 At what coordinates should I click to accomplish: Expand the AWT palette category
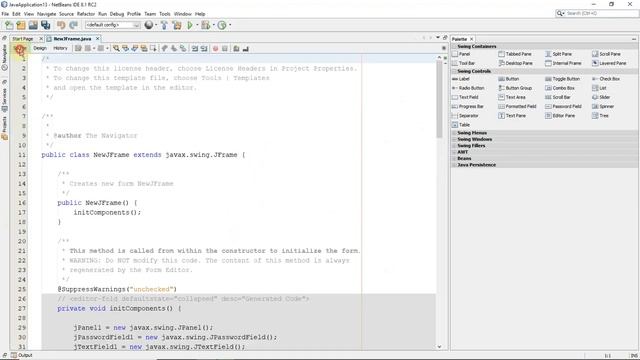point(454,152)
